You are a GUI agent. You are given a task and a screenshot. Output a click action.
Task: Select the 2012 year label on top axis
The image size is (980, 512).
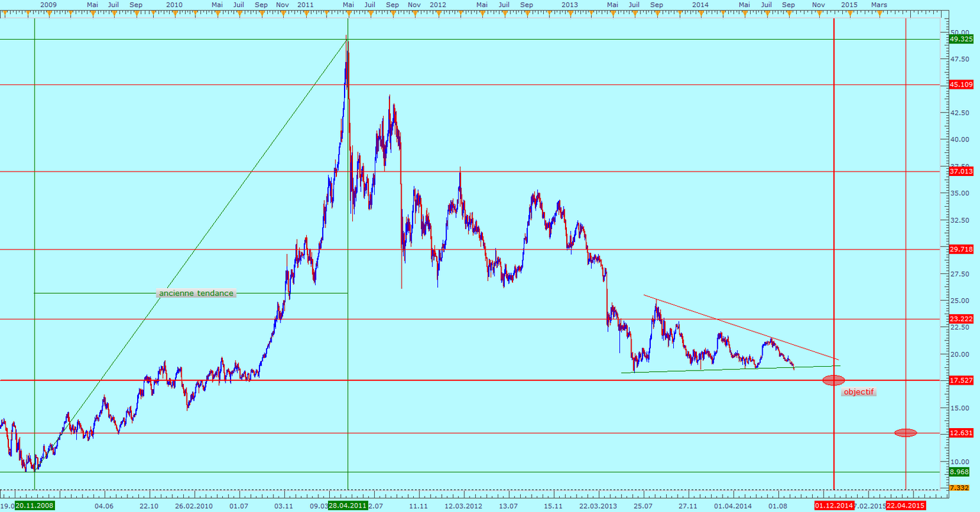tap(437, 4)
